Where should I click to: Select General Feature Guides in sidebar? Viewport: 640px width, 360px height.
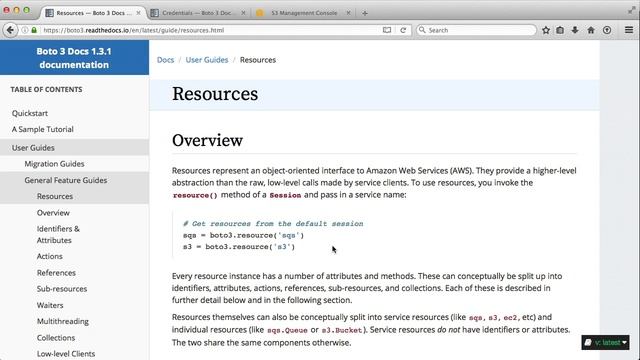74,180
